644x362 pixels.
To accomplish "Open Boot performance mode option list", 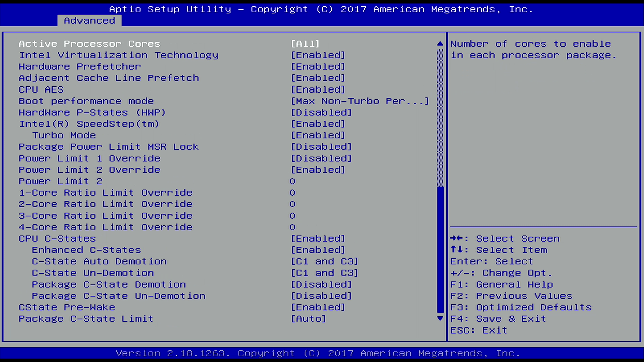I will (360, 101).
